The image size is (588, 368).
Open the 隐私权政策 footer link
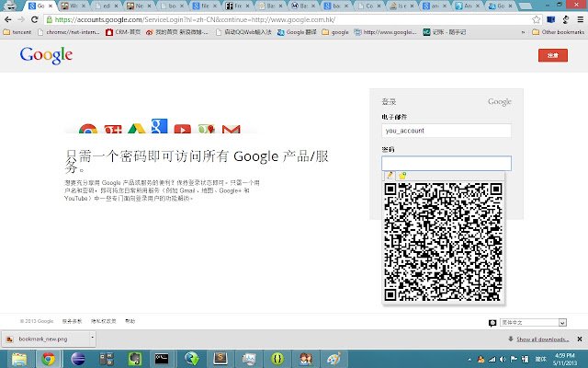104,321
